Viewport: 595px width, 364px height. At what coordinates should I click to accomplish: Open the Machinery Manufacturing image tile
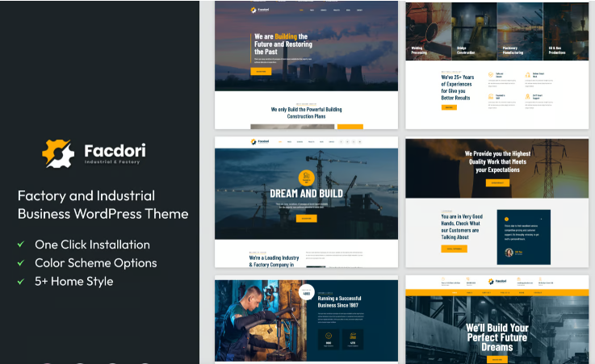click(520, 31)
